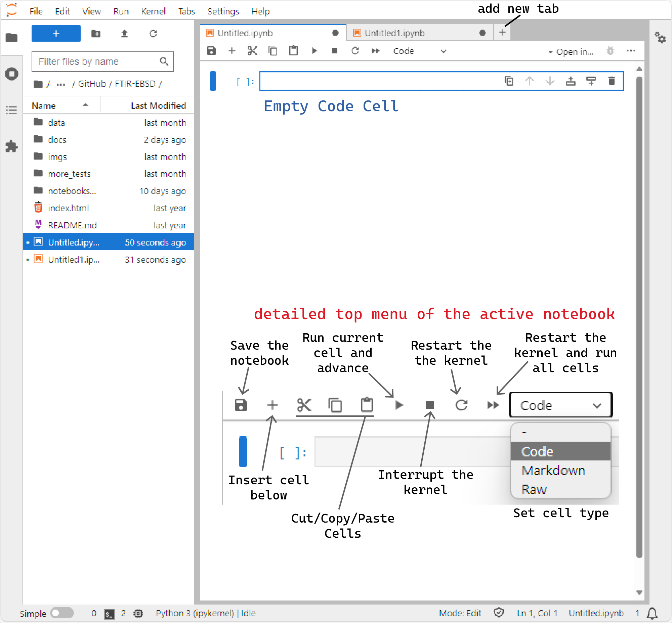This screenshot has height=623, width=672.
Task: Click restart kernel and run all icon
Action: [x=375, y=51]
